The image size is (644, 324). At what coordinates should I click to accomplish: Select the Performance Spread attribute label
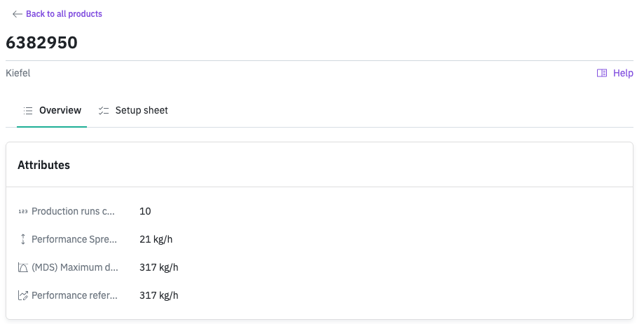pos(73,240)
